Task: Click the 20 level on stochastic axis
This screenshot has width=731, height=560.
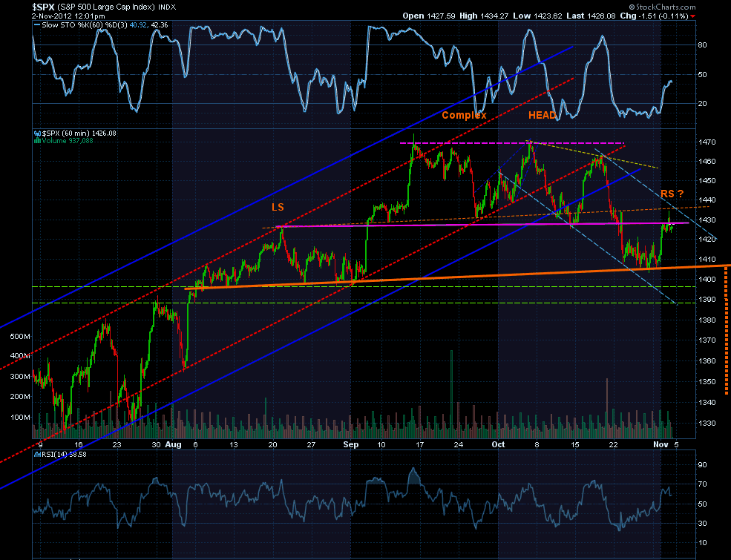Action: coord(702,103)
